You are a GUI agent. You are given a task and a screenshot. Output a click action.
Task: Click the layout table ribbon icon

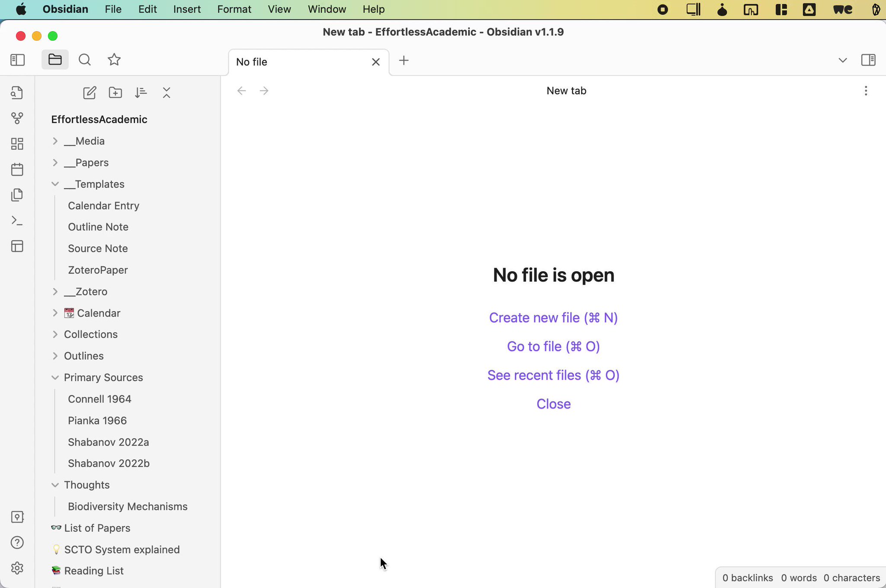click(17, 246)
